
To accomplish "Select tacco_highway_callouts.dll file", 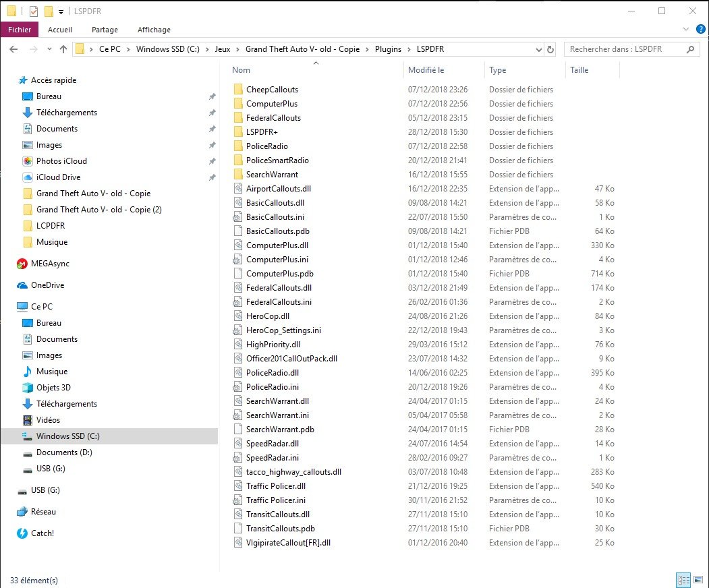I will (293, 472).
